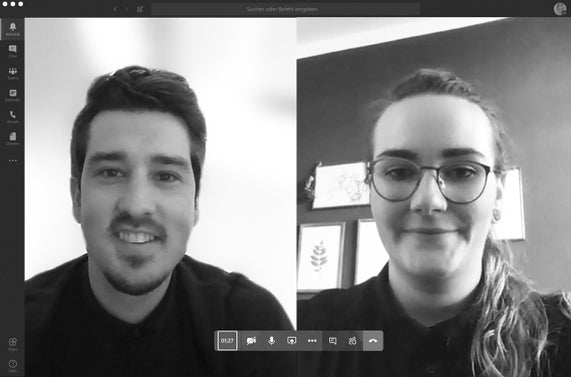
Task: Show the meeting chat panel
Action: (332, 341)
